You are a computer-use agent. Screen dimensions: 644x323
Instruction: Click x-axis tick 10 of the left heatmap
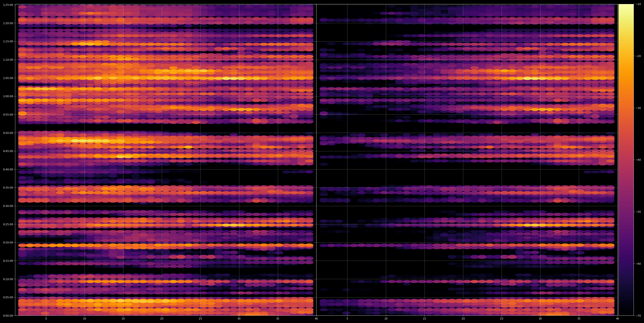click(84, 319)
